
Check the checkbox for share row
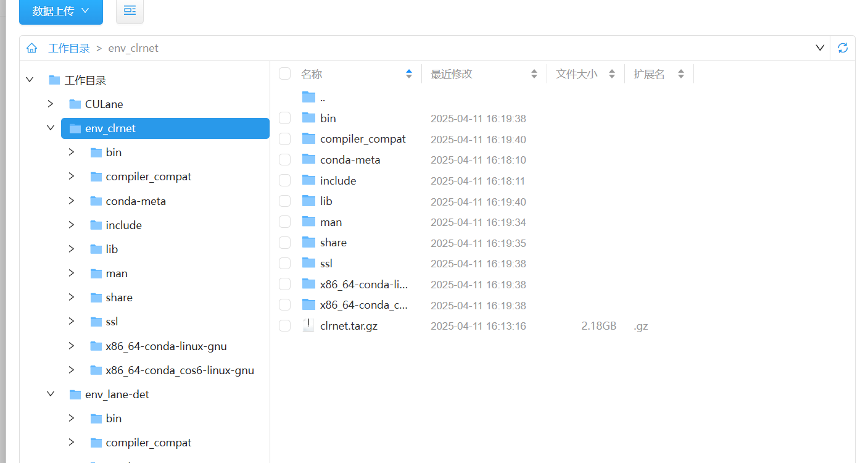[284, 242]
